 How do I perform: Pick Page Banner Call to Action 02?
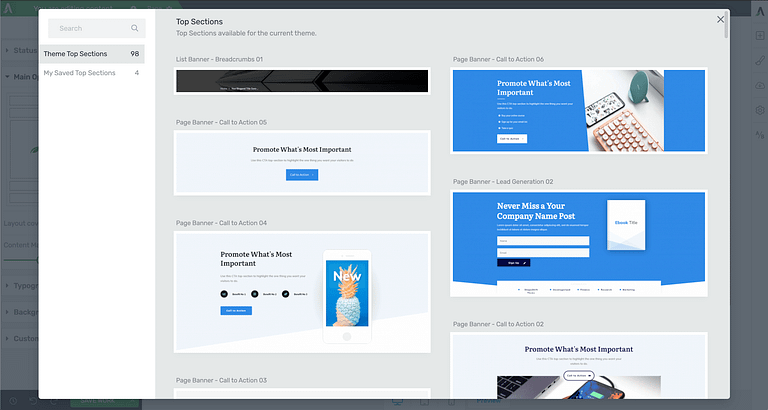(579, 370)
